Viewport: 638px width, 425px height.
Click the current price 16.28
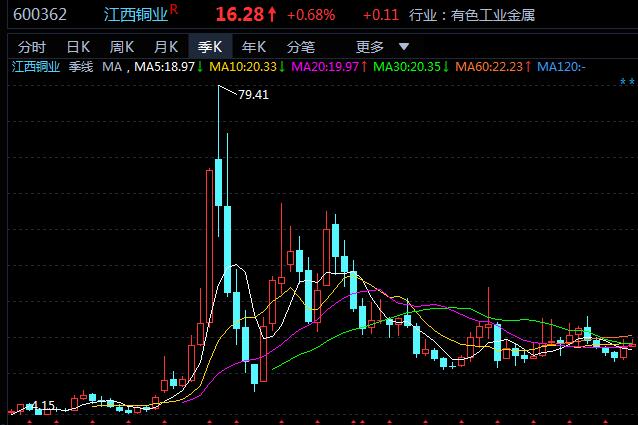click(240, 15)
